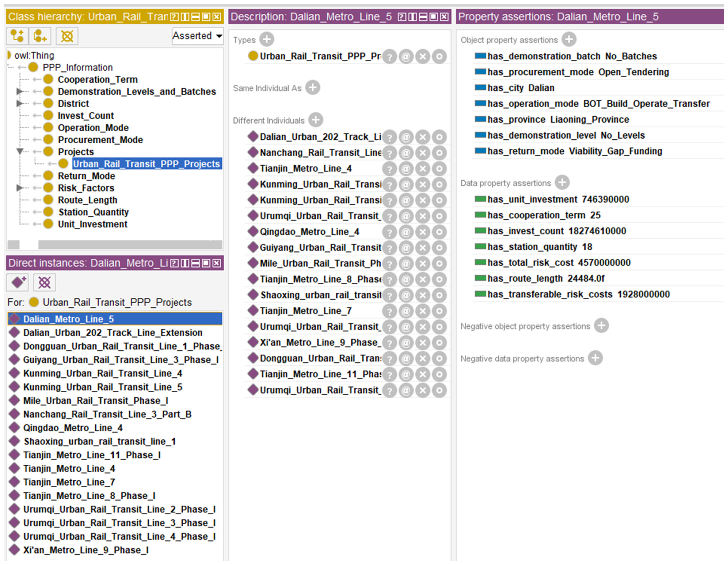
Task: Remove Tianjin_Metro_Line_4 from different individuals
Action: pyautogui.click(x=423, y=169)
